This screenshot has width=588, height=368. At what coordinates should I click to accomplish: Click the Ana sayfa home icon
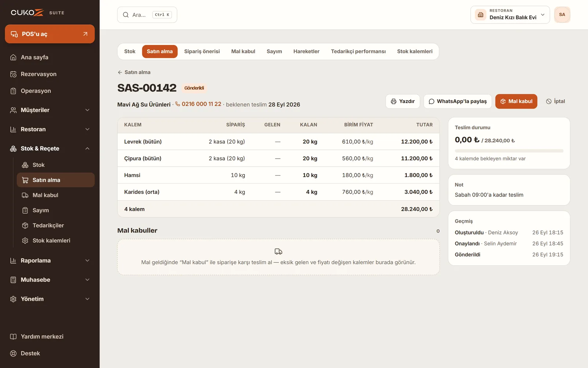click(x=13, y=57)
